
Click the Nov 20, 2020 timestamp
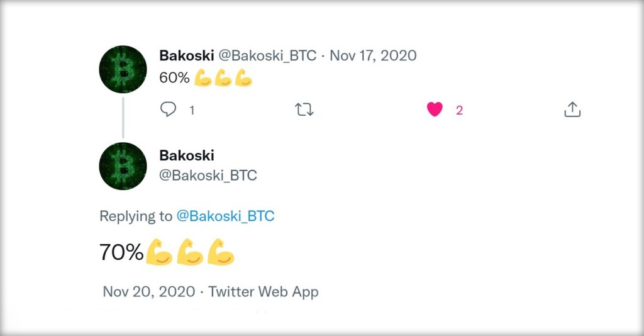tap(148, 292)
